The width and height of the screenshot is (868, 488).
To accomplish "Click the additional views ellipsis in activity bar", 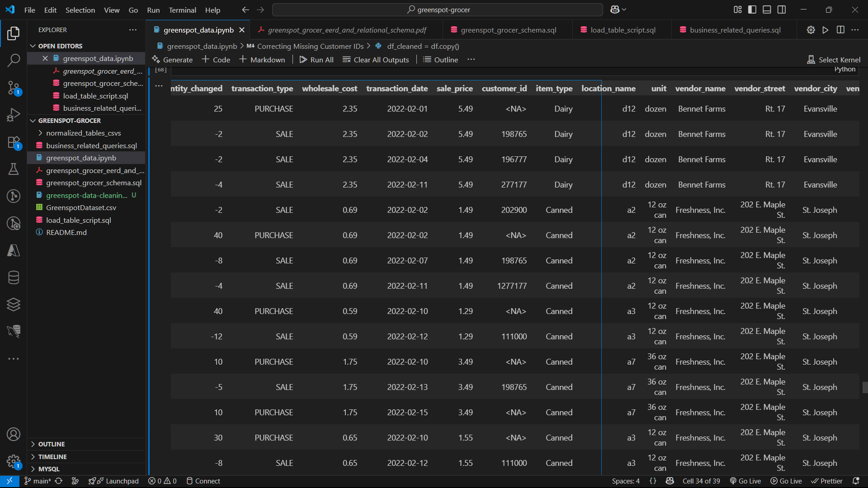I will click(14, 359).
